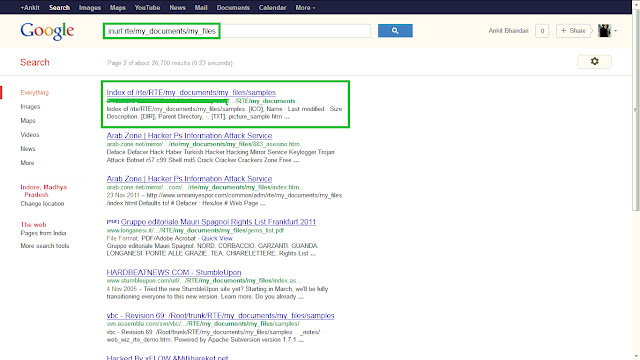Open the gear settings icon
The width and height of the screenshot is (640, 360).
coord(594,61)
